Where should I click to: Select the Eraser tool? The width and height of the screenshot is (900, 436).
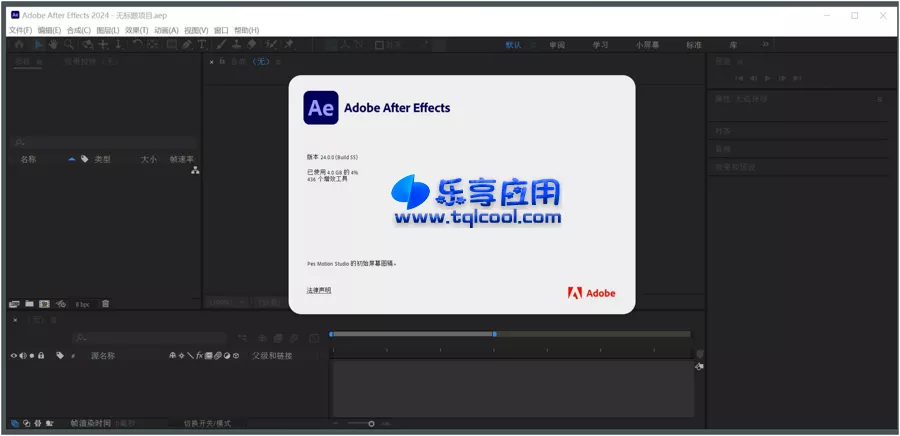tap(251, 45)
